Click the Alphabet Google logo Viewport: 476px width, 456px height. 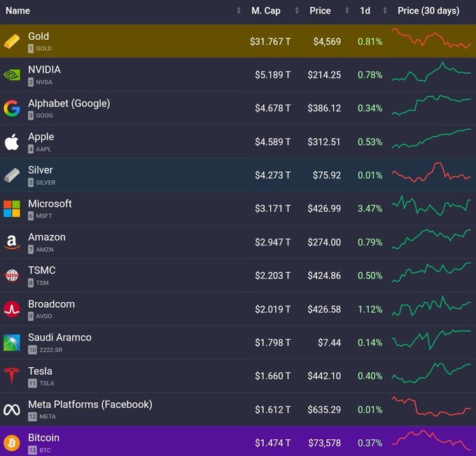pyautogui.click(x=12, y=108)
